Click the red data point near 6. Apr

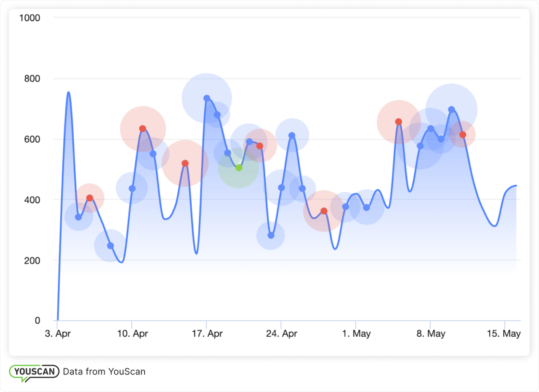coord(89,198)
